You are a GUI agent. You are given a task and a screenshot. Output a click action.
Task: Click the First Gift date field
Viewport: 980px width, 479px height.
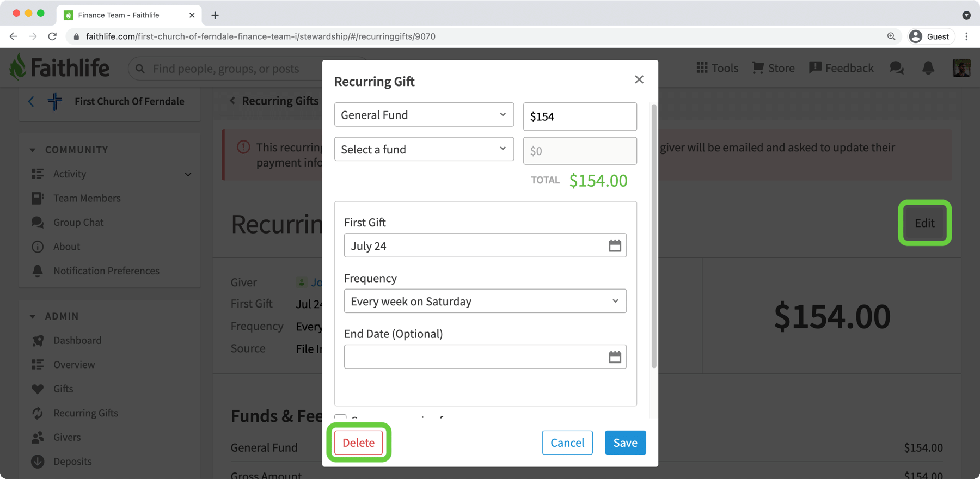point(485,245)
